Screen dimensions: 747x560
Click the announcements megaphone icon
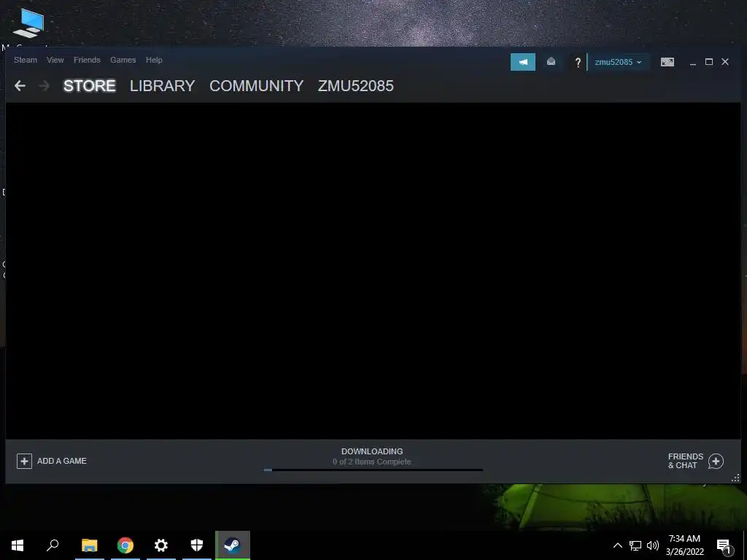[522, 62]
